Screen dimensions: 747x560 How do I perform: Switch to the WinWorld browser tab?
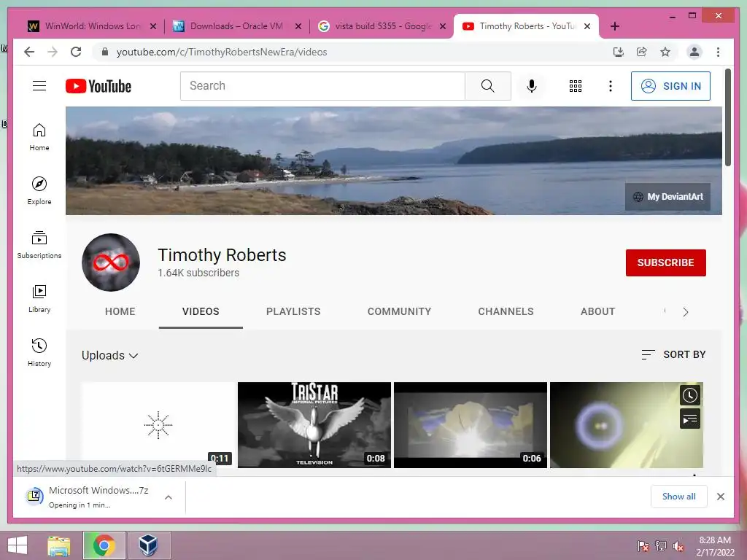point(91,26)
